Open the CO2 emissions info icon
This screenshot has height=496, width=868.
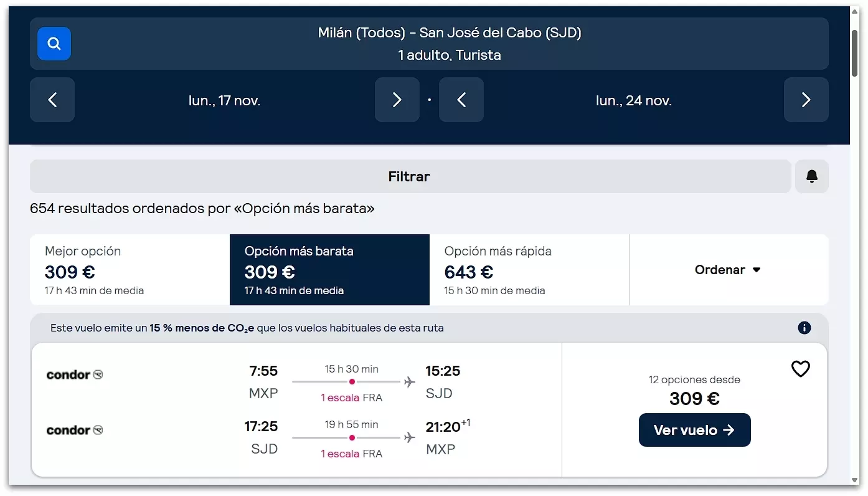point(804,328)
